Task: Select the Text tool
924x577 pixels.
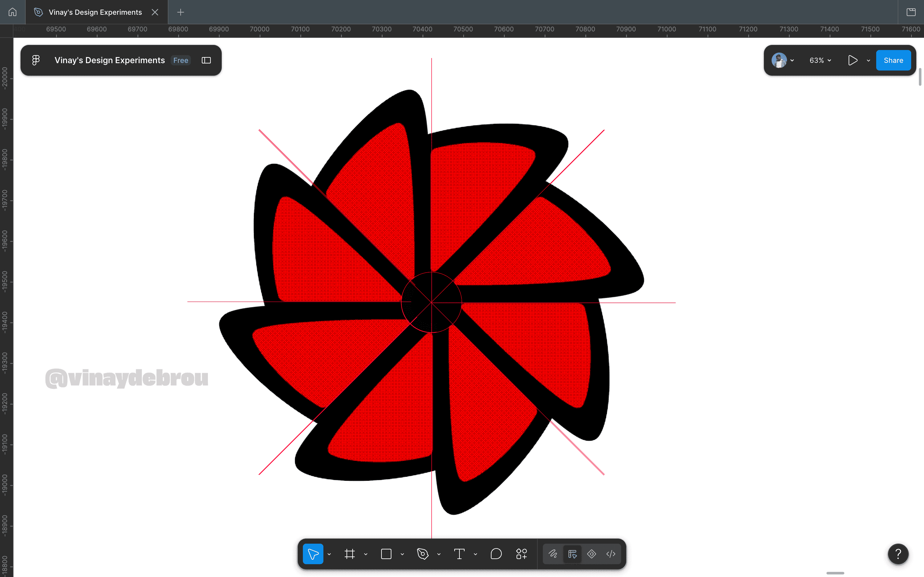Action: tap(459, 554)
